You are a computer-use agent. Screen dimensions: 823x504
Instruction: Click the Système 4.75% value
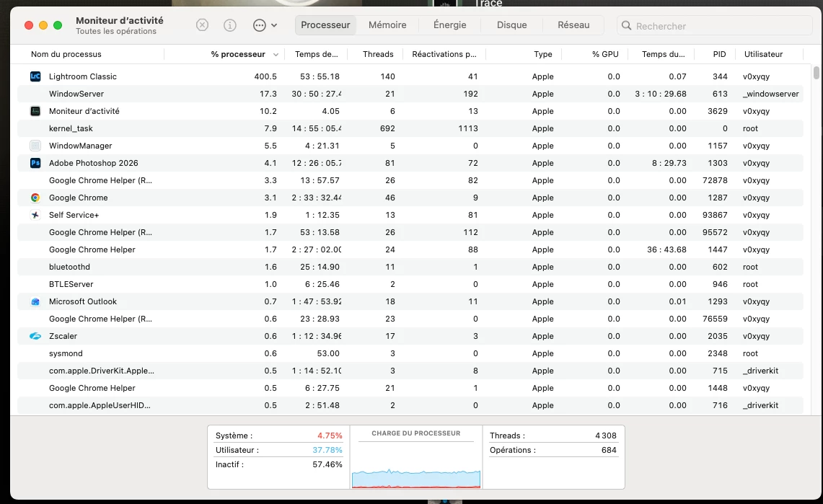[330, 436]
